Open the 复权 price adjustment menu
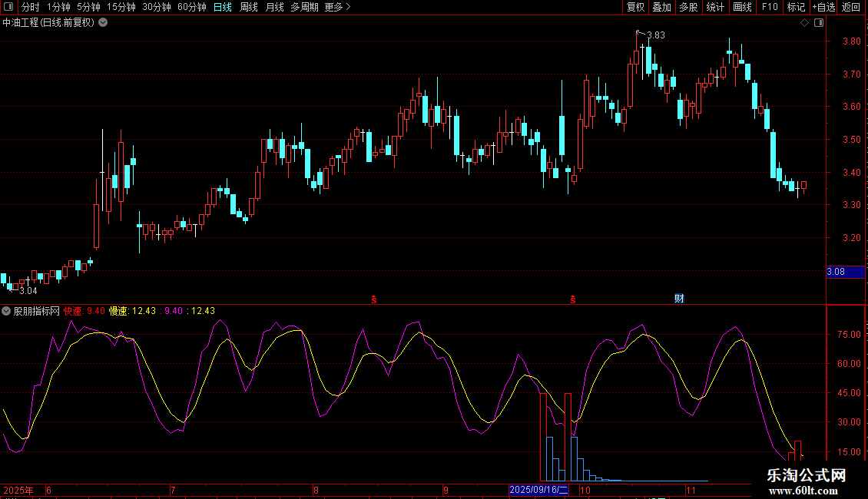The height and width of the screenshot is (499, 868). (635, 7)
